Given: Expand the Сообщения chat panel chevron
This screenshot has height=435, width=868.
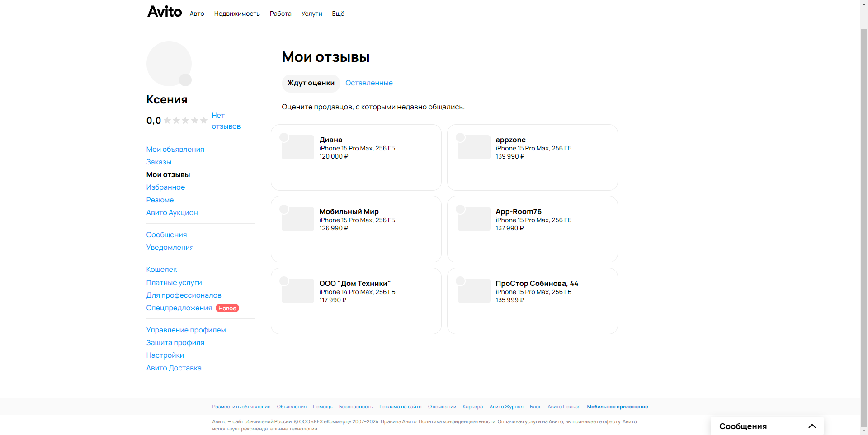Looking at the screenshot, I should (x=812, y=426).
